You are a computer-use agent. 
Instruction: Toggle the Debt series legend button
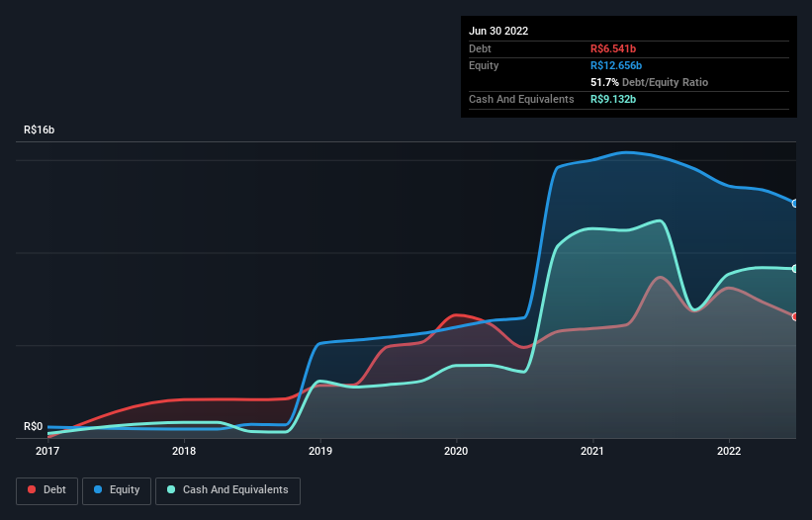point(46,490)
